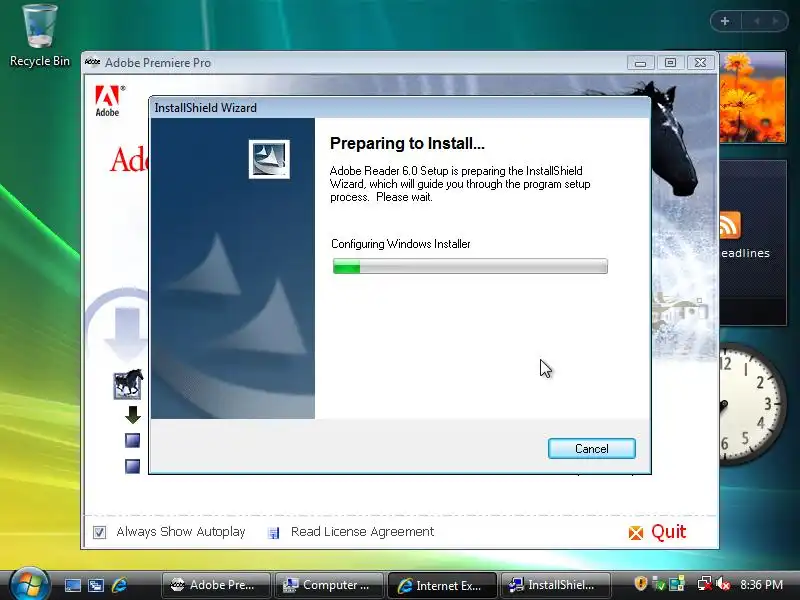Click the upper blue square step icon
This screenshot has width=800, height=600.
pyautogui.click(x=133, y=440)
